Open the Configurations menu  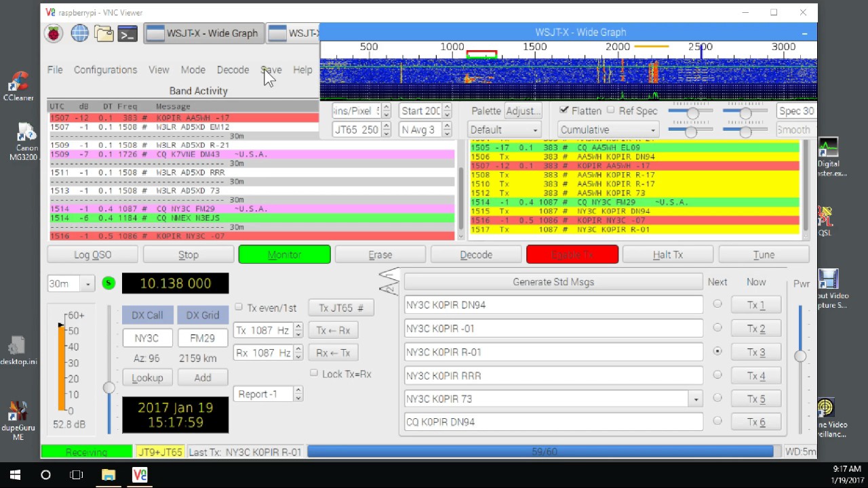105,70
